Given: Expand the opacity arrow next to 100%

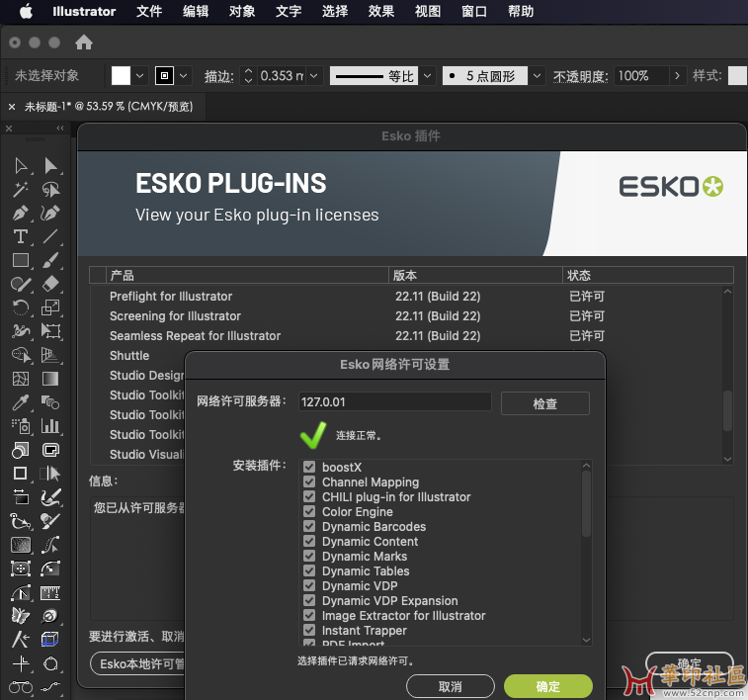Looking at the screenshot, I should coord(677,75).
